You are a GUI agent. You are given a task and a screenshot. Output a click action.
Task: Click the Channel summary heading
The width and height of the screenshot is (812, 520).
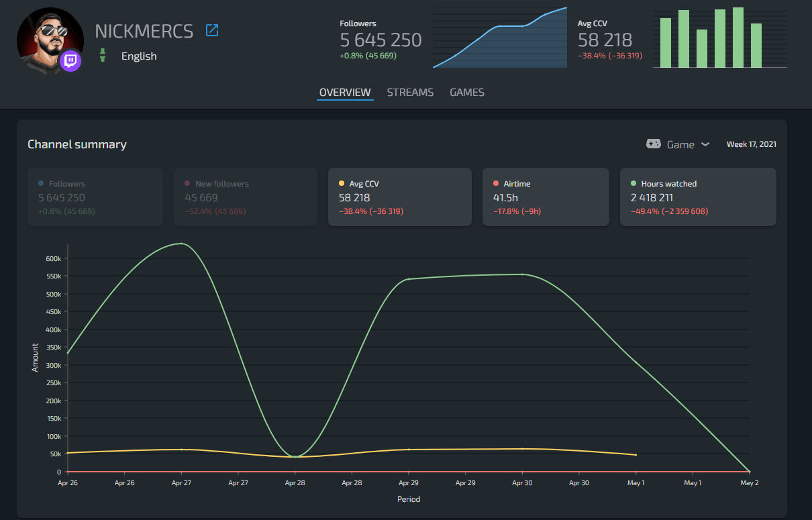pos(77,144)
